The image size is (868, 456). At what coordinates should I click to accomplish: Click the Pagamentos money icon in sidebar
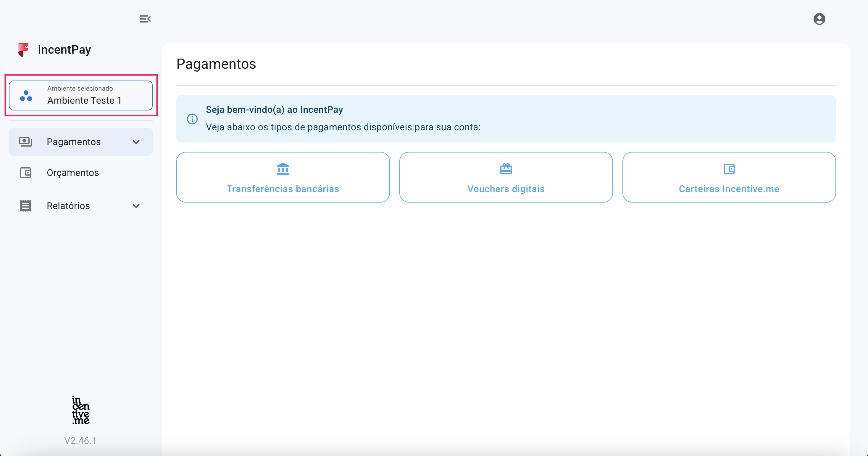click(25, 142)
